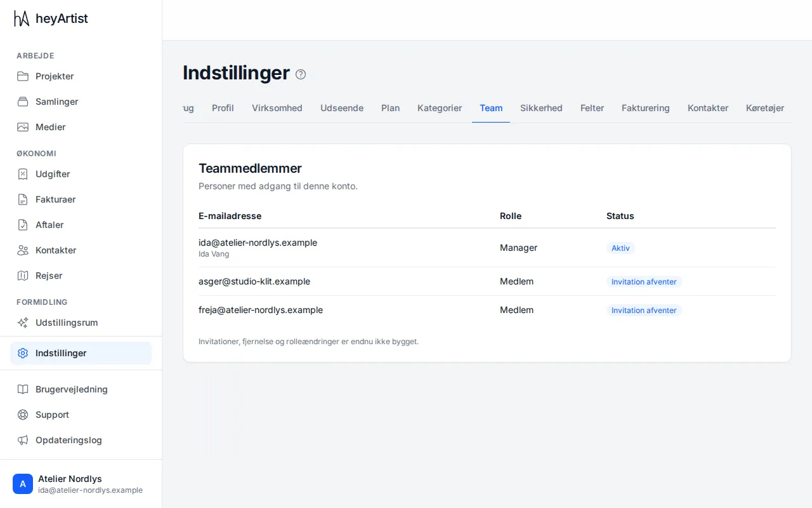Open the Brugervejledning link
Image resolution: width=812 pixels, height=508 pixels.
[x=81, y=389]
